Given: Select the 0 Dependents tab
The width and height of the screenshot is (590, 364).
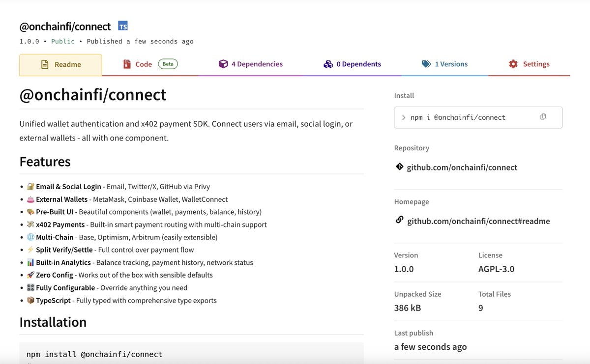Looking at the screenshot, I should click(352, 64).
